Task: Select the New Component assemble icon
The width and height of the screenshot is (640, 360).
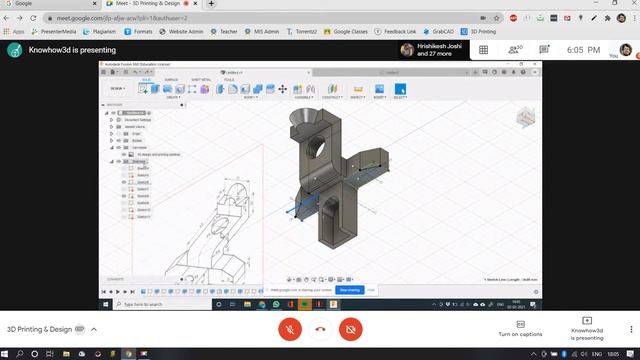Action: click(298, 89)
